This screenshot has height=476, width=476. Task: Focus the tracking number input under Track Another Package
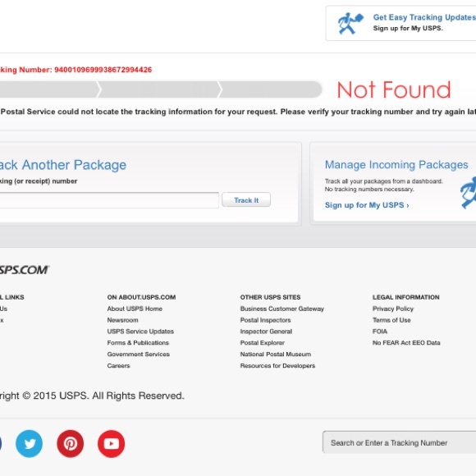(x=109, y=200)
